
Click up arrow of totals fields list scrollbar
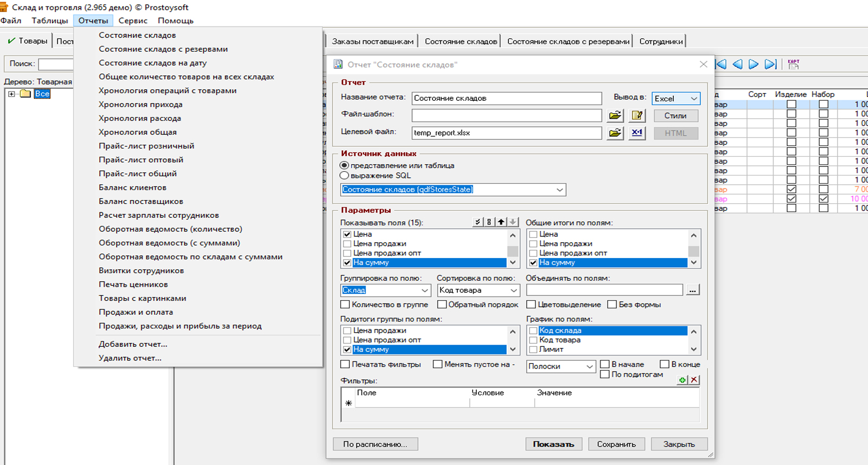(693, 235)
